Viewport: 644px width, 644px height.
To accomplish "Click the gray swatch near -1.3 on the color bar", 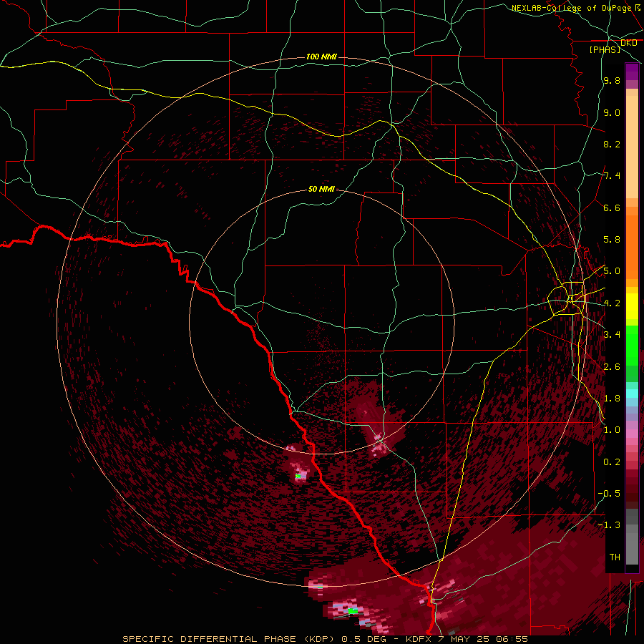I will 632,530.
